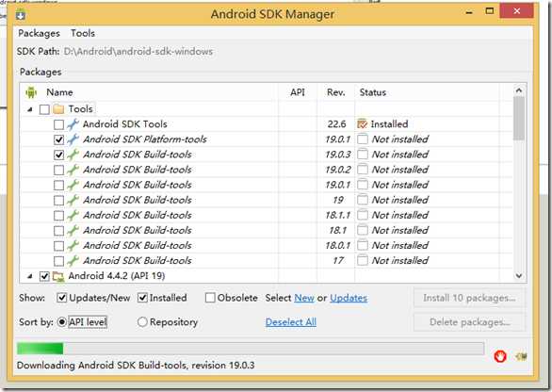Click Install 10 packages button
The image size is (552, 392).
[469, 298]
